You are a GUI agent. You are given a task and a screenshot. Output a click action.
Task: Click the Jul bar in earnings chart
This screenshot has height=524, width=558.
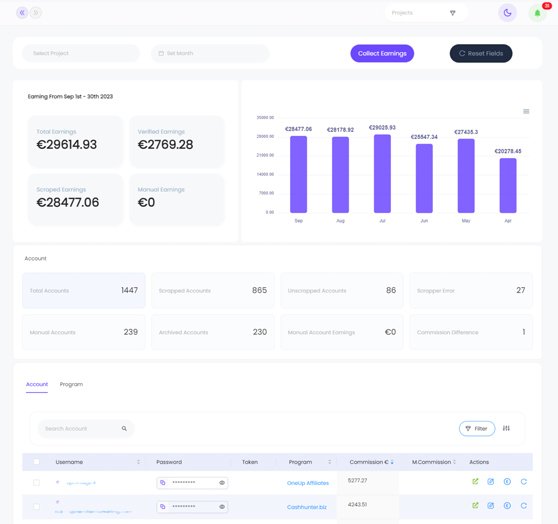[382, 173]
